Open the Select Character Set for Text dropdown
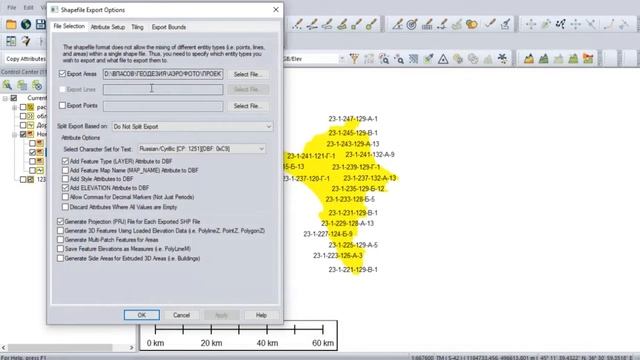This screenshot has height=360, width=640. [202, 149]
